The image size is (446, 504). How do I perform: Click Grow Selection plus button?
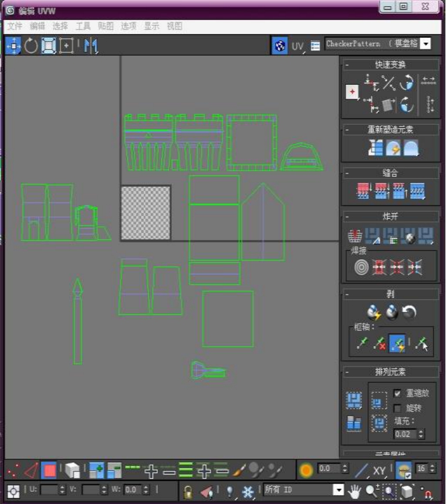(x=96, y=470)
